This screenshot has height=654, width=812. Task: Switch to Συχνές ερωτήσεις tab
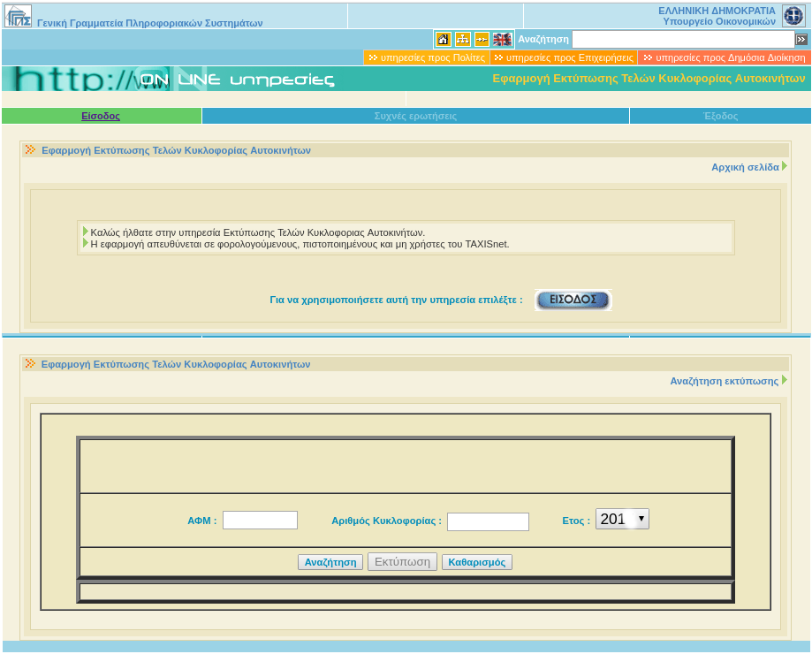(x=415, y=116)
